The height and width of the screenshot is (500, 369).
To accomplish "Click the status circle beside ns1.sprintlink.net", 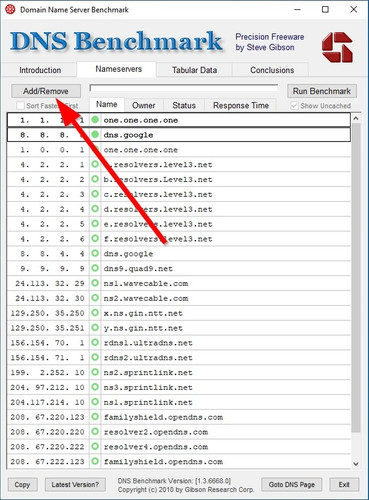I will (95, 402).
